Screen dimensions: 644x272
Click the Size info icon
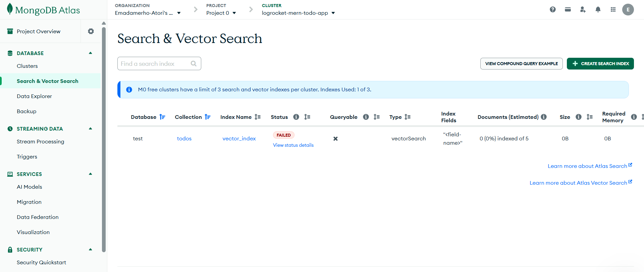579,117
